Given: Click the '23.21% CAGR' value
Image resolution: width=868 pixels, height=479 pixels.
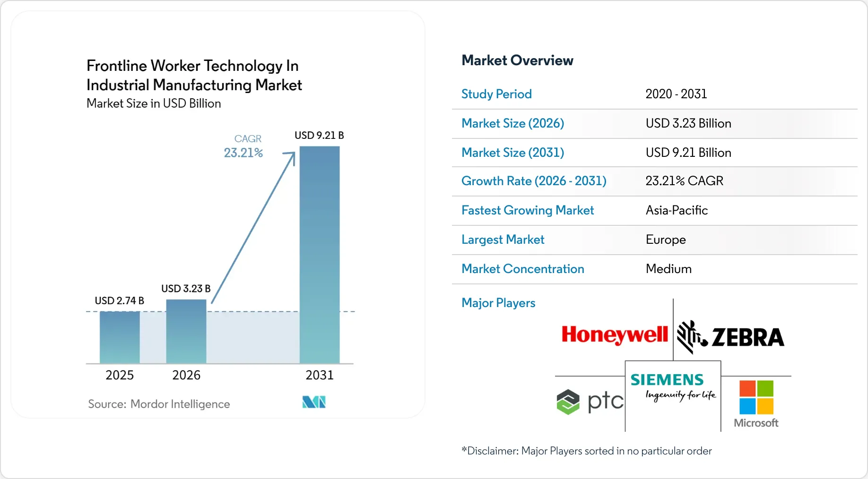Looking at the screenshot, I should pos(684,181).
